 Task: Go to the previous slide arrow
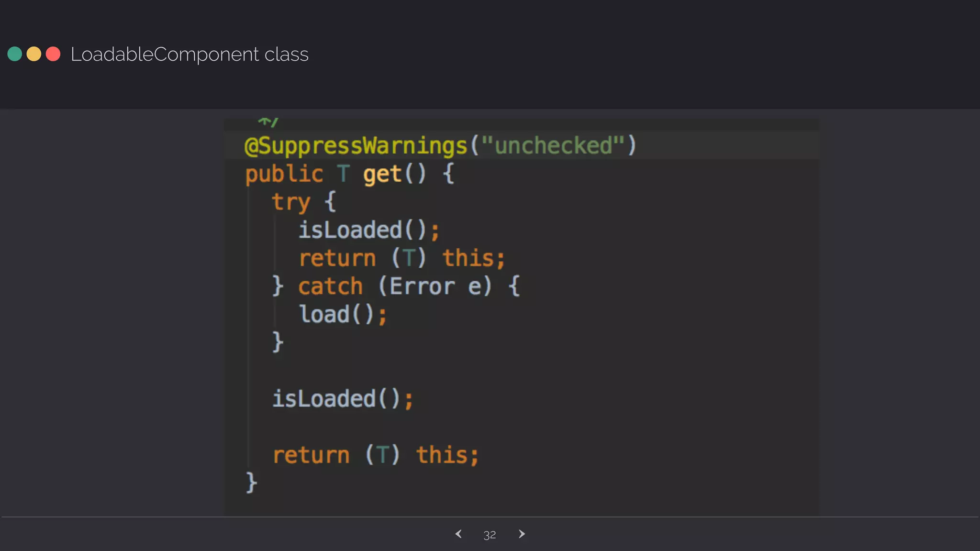tap(458, 534)
